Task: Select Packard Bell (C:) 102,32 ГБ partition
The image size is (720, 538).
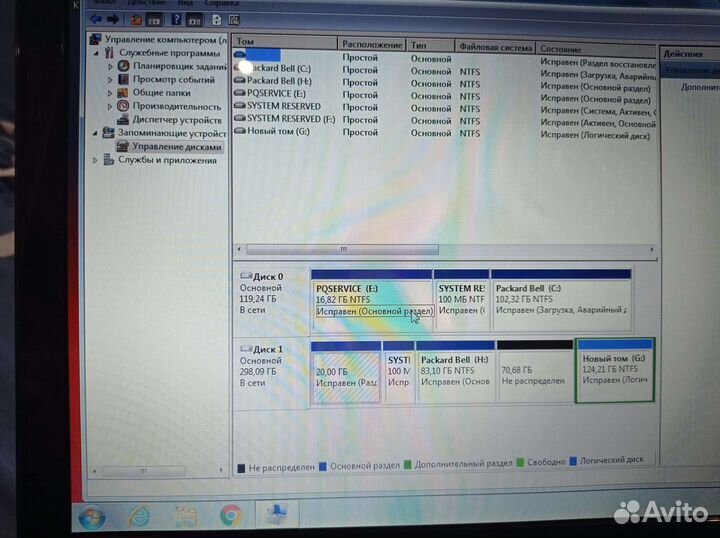Action: pyautogui.click(x=561, y=300)
